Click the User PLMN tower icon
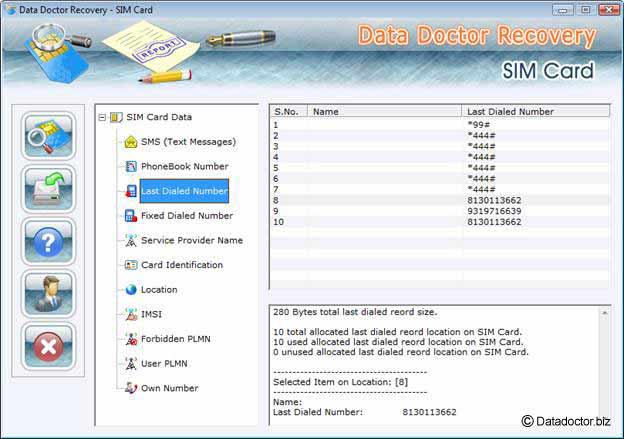 tap(131, 363)
